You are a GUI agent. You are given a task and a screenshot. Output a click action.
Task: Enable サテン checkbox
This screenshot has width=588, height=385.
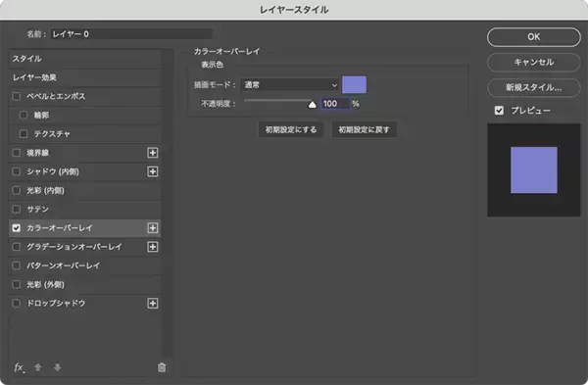16,210
